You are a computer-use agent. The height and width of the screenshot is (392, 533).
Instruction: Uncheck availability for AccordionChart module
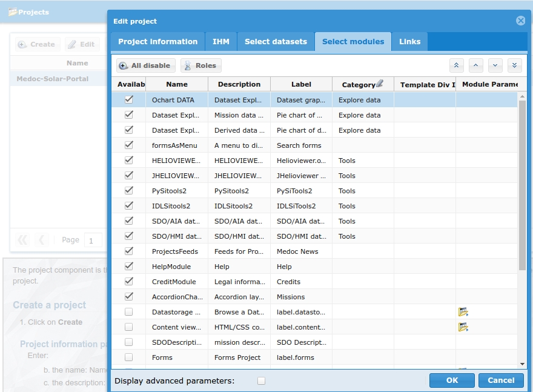[x=129, y=296]
